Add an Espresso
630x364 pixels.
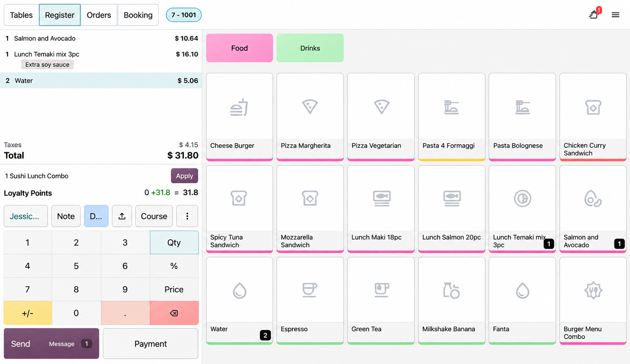310,301
